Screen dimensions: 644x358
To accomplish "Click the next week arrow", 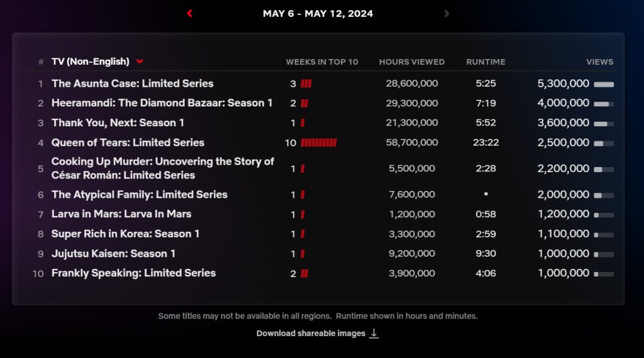I will tap(447, 13).
